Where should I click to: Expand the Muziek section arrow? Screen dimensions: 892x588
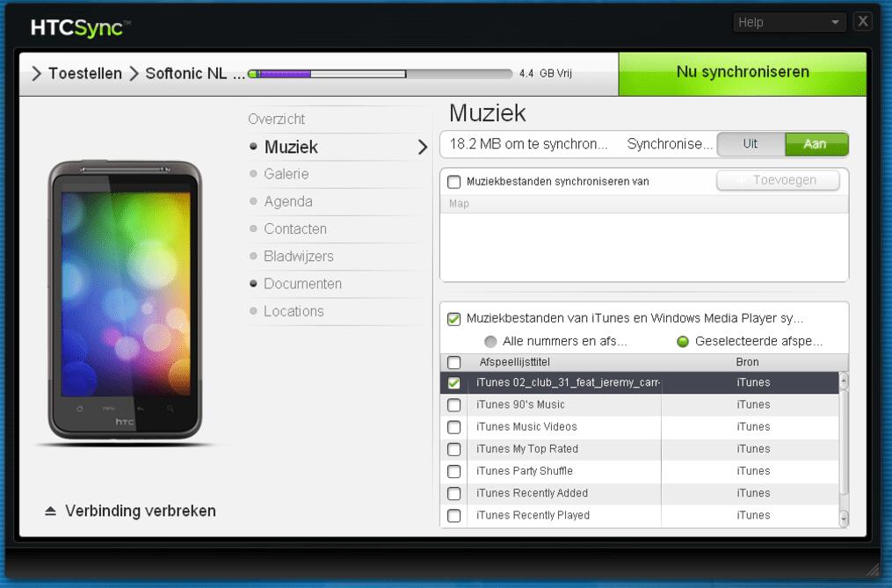(x=422, y=147)
